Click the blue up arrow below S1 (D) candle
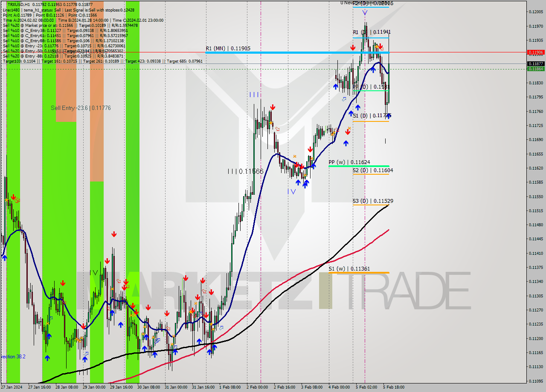 point(388,115)
